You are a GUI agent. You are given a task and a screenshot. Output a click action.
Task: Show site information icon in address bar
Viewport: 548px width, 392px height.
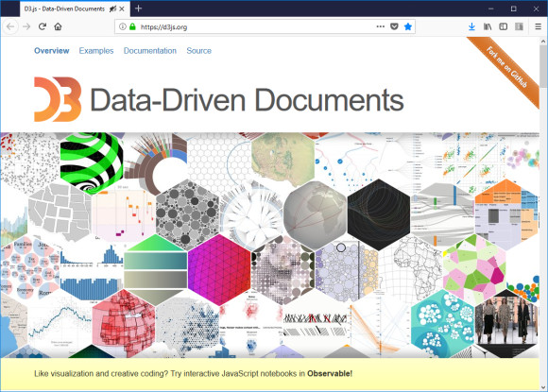[x=122, y=26]
